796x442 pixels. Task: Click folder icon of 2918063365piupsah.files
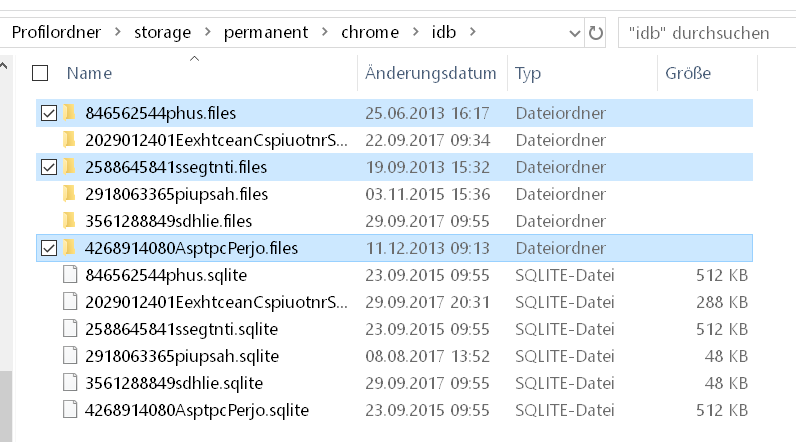pos(70,193)
